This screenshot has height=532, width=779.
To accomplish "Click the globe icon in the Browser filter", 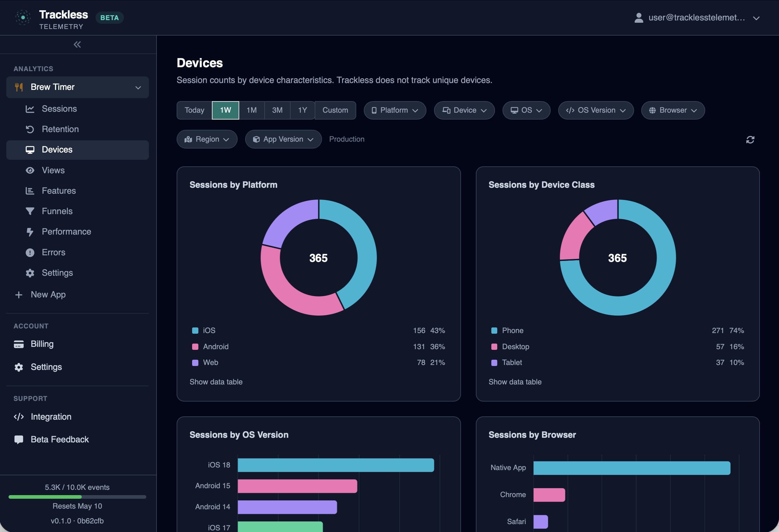I will click(652, 110).
